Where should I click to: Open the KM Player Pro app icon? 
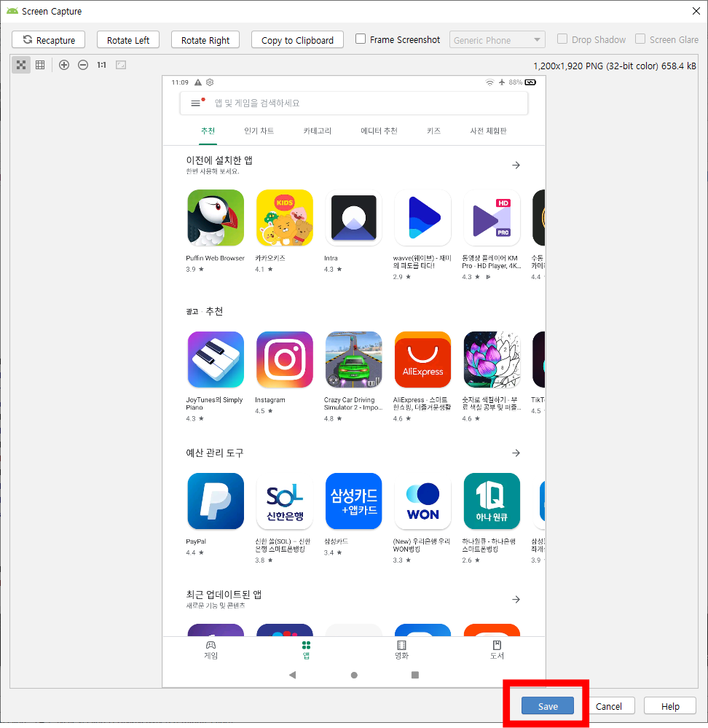(492, 218)
